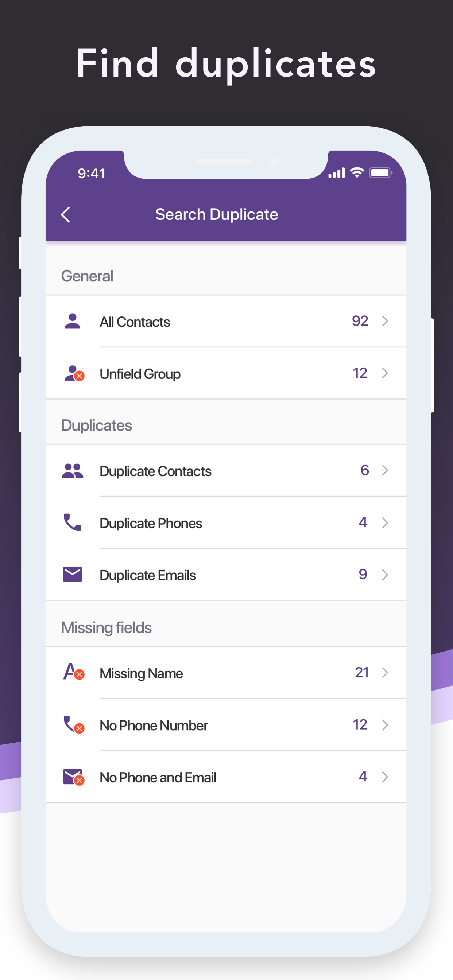Expand the Duplicate Contacts row chevron

pyautogui.click(x=386, y=471)
